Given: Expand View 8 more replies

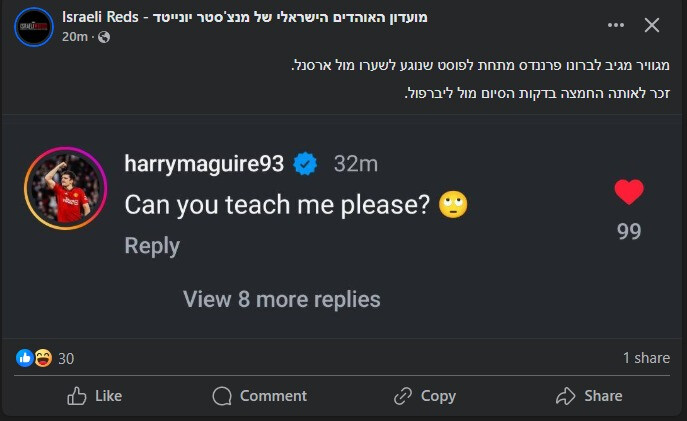Looking at the screenshot, I should pos(282,299).
